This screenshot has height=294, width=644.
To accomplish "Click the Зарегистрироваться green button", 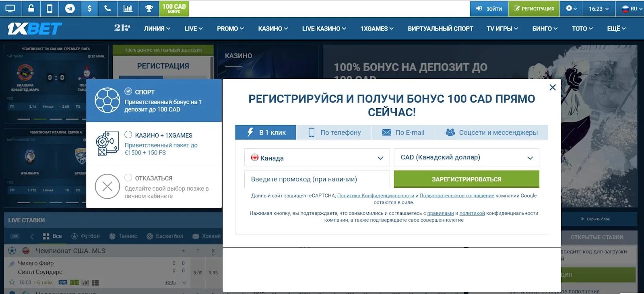I will click(x=466, y=179).
